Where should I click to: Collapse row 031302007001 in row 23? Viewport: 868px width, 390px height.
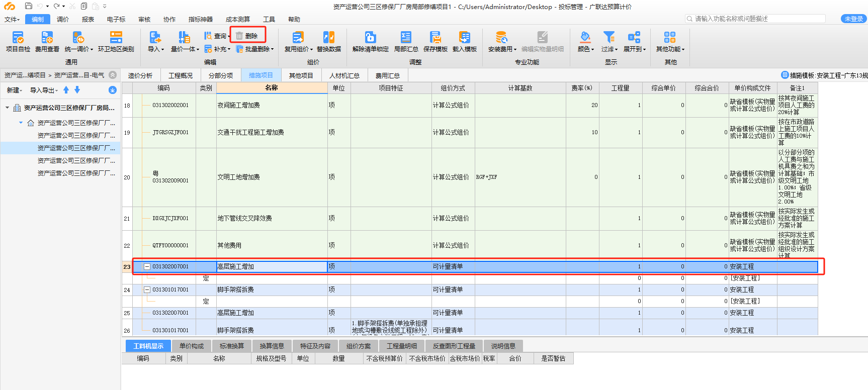147,267
